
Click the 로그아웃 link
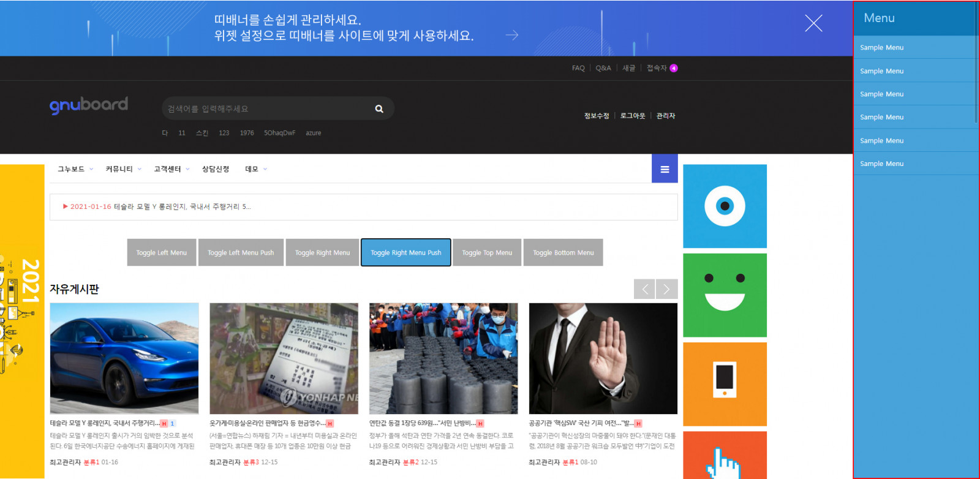633,116
